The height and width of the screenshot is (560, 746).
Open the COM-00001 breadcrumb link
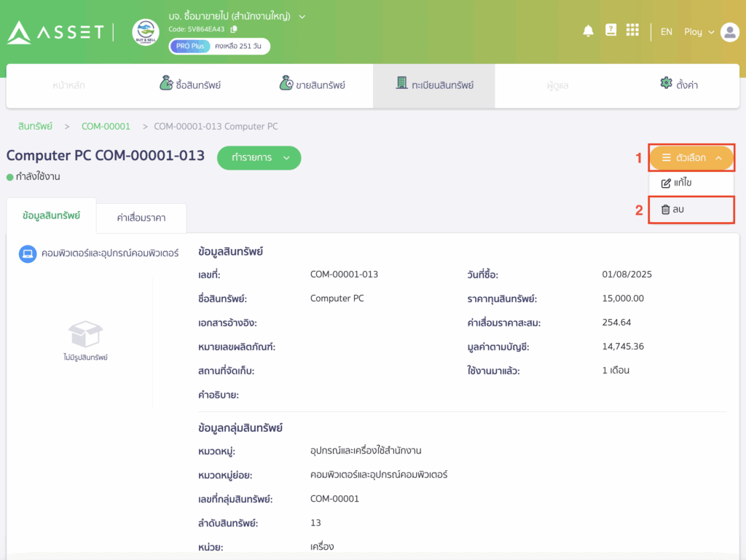[106, 126]
